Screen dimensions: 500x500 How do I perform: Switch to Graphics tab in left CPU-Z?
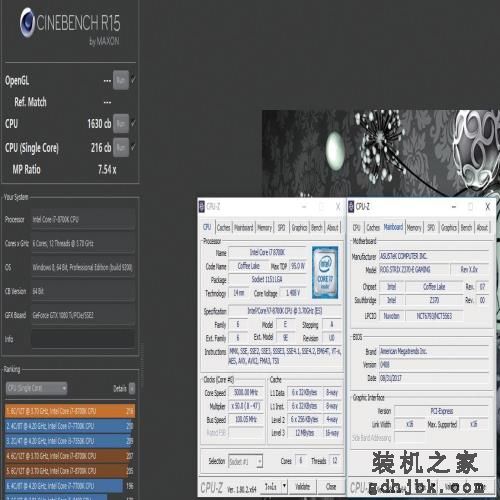[x=299, y=228]
